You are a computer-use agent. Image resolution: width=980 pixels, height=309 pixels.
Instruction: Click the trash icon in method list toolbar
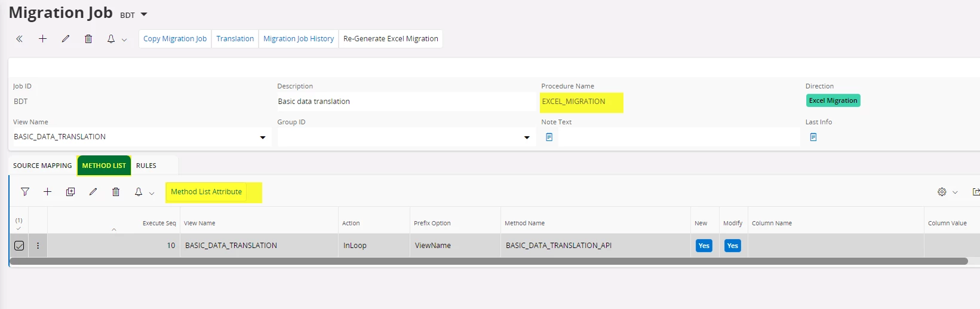[116, 192]
